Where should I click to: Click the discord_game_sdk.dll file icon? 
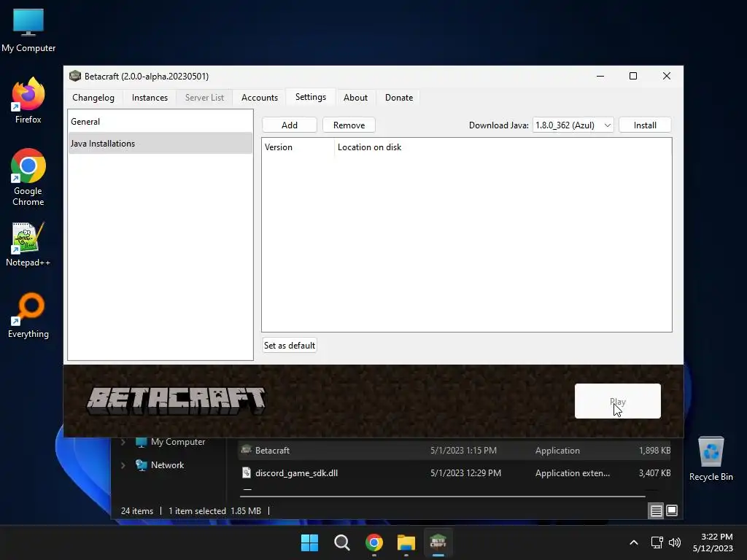point(247,472)
